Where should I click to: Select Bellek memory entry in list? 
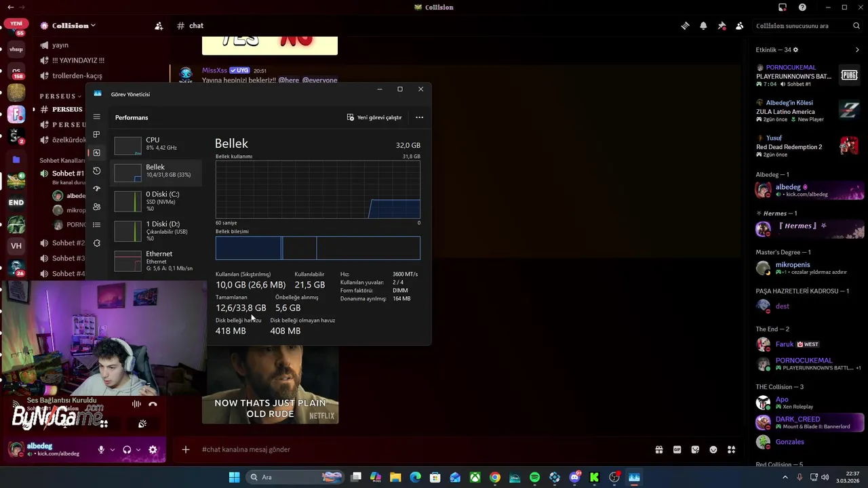[x=157, y=172]
